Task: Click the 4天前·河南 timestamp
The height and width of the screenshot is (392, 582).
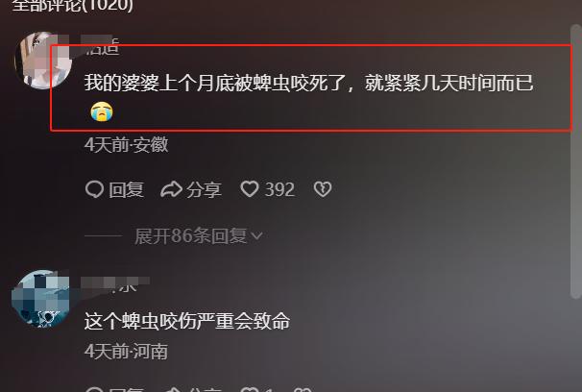Action: pyautogui.click(x=126, y=352)
